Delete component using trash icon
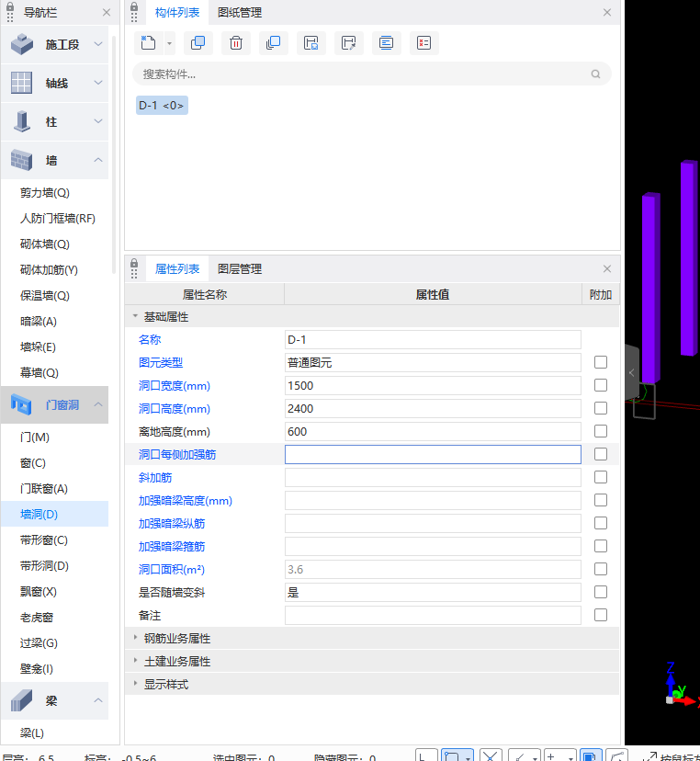Screen dimensions: 700x761 tap(236, 43)
